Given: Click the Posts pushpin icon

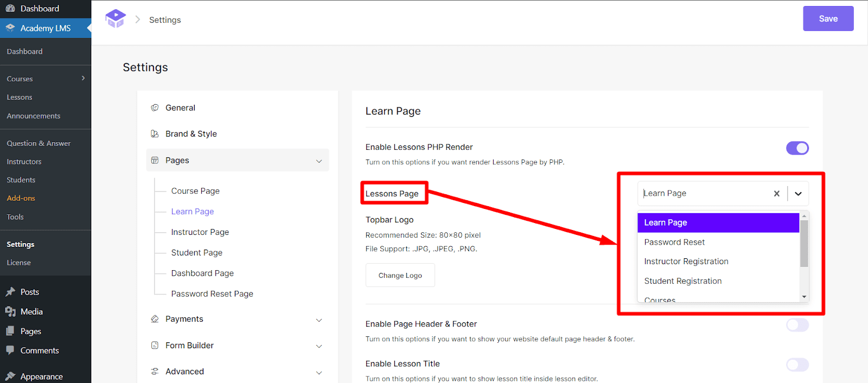Looking at the screenshot, I should [10, 292].
